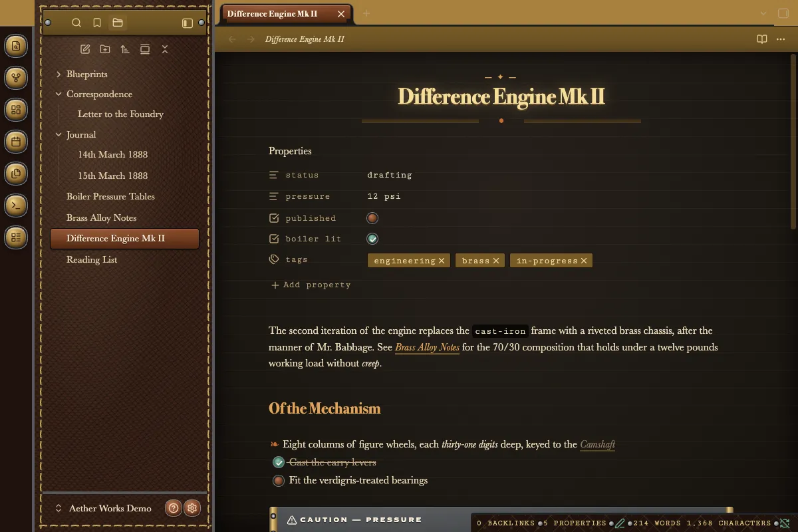Follow the Camshaft link
The height and width of the screenshot is (532, 798).
pos(597,444)
